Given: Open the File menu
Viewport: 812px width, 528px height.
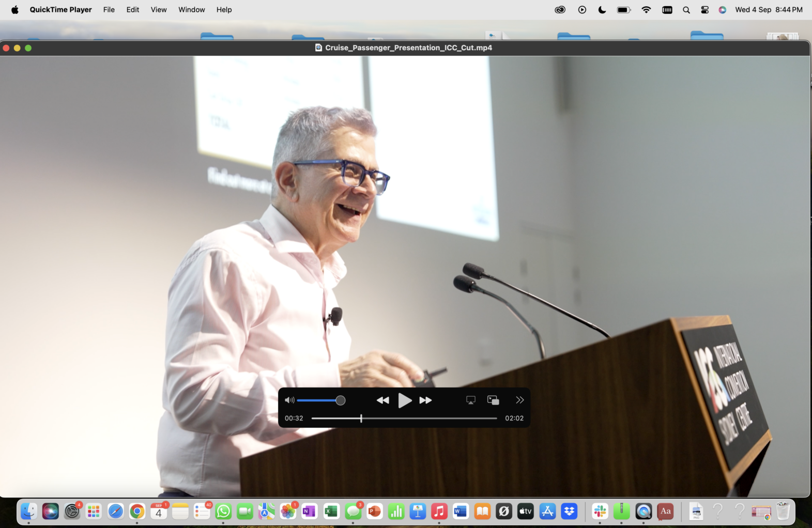Looking at the screenshot, I should [109, 10].
